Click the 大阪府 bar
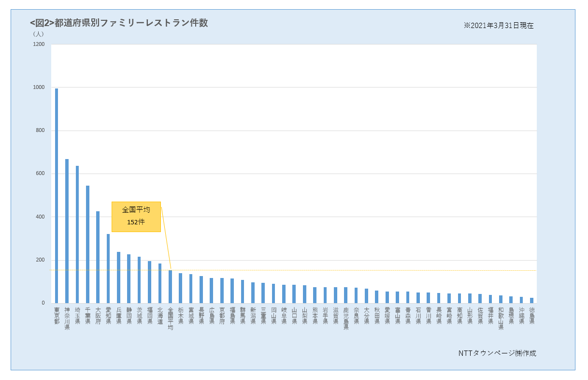This screenshot has width=588, height=380. click(x=98, y=257)
